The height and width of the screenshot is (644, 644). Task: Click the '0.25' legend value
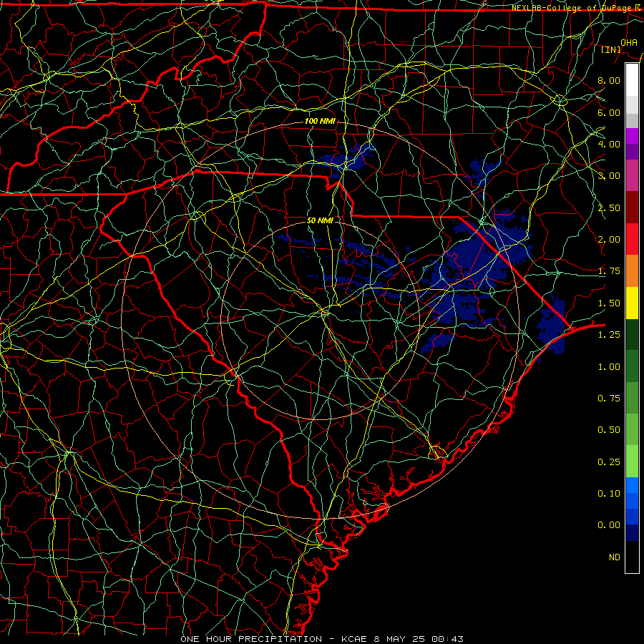[x=609, y=462]
